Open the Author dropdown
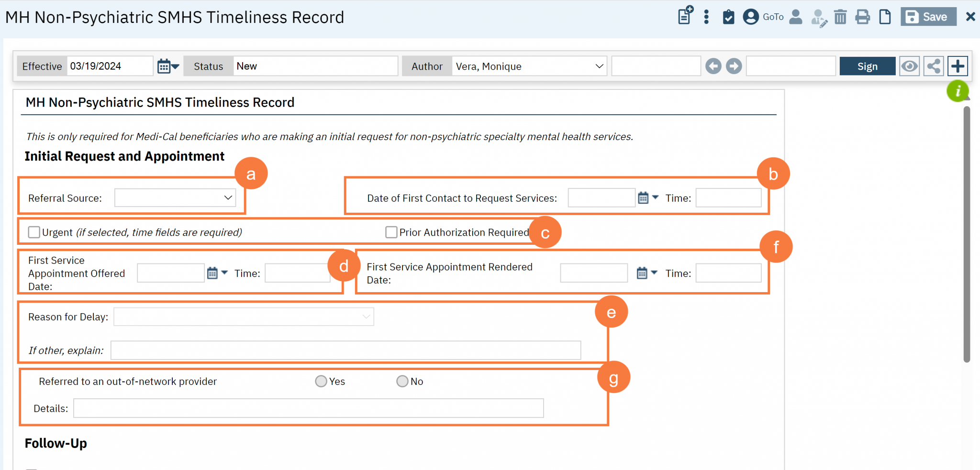Viewport: 980px width, 470px height. [x=599, y=66]
